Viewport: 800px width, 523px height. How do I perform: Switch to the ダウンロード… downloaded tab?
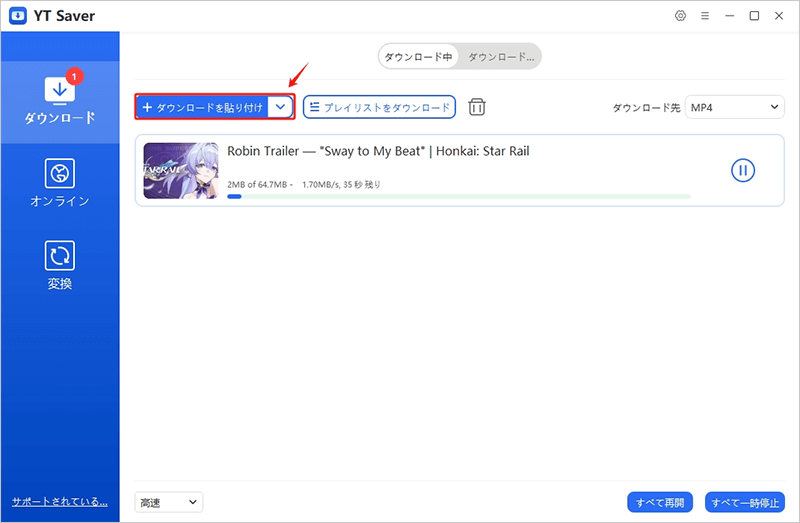tap(501, 57)
